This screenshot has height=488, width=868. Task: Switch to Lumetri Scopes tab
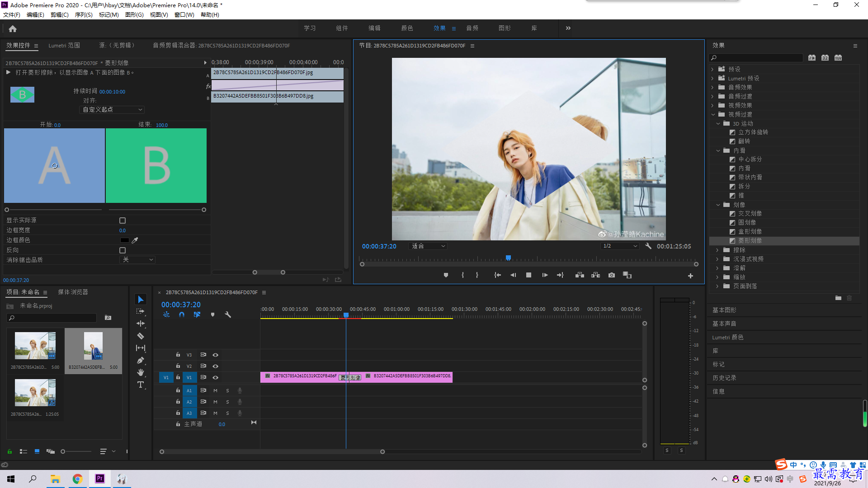[64, 46]
